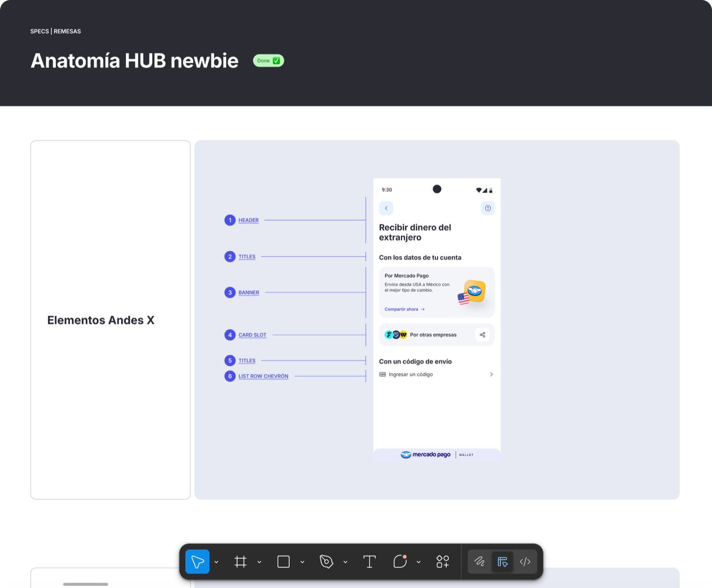
Task: Toggle Dev Mode code icon
Action: point(525,562)
